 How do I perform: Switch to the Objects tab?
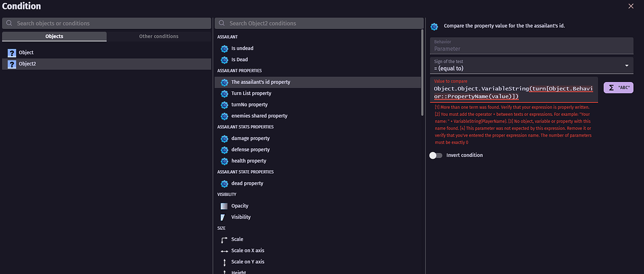[54, 37]
